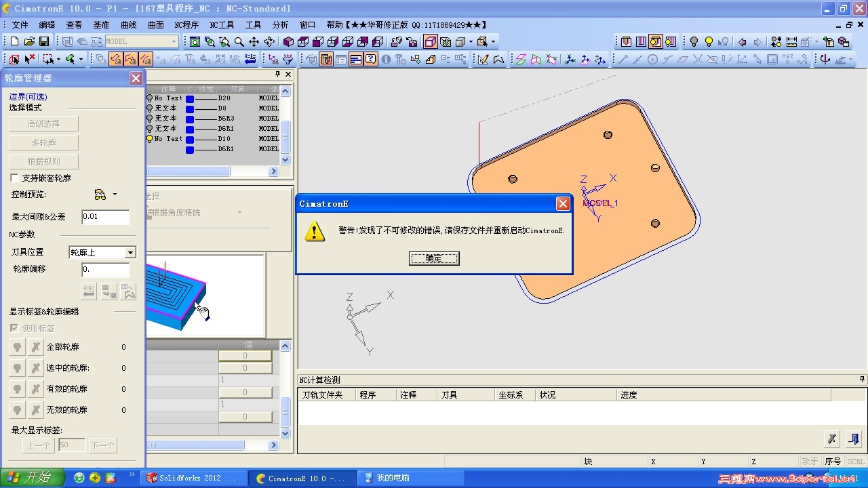The width and height of the screenshot is (868, 488).
Task: Click the blue color swatch on D10 row
Action: click(190, 140)
